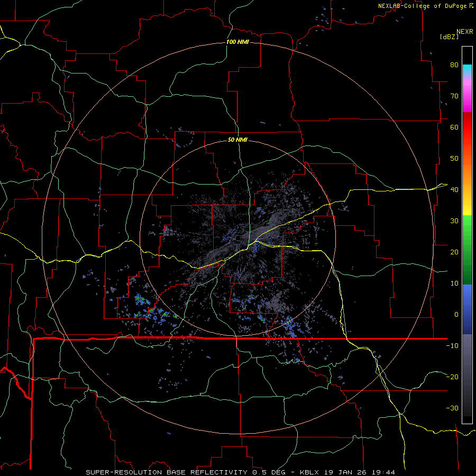Image resolution: width=476 pixels, height=476 pixels.
Task: Click the KBLX station identifier in the caption
Action: point(309,472)
